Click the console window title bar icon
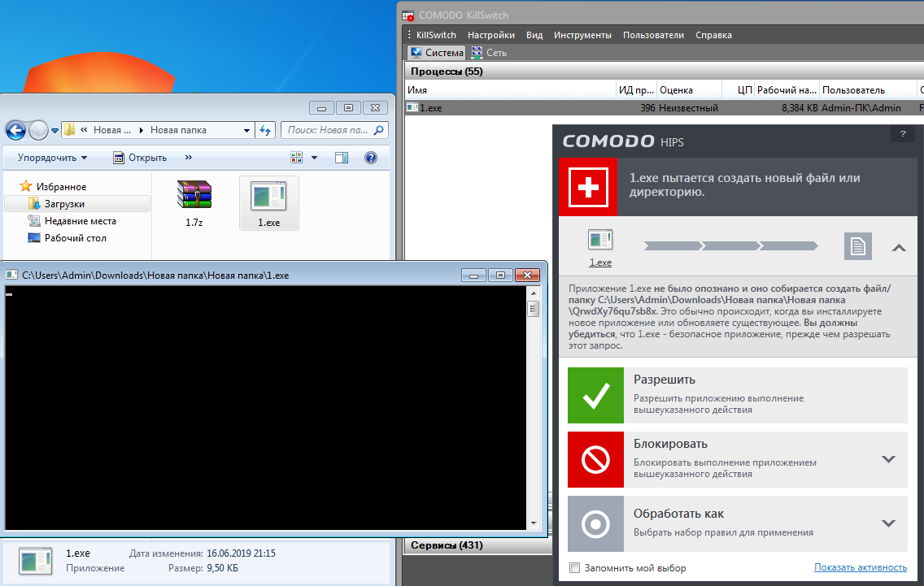This screenshot has width=924, height=586. (x=11, y=275)
